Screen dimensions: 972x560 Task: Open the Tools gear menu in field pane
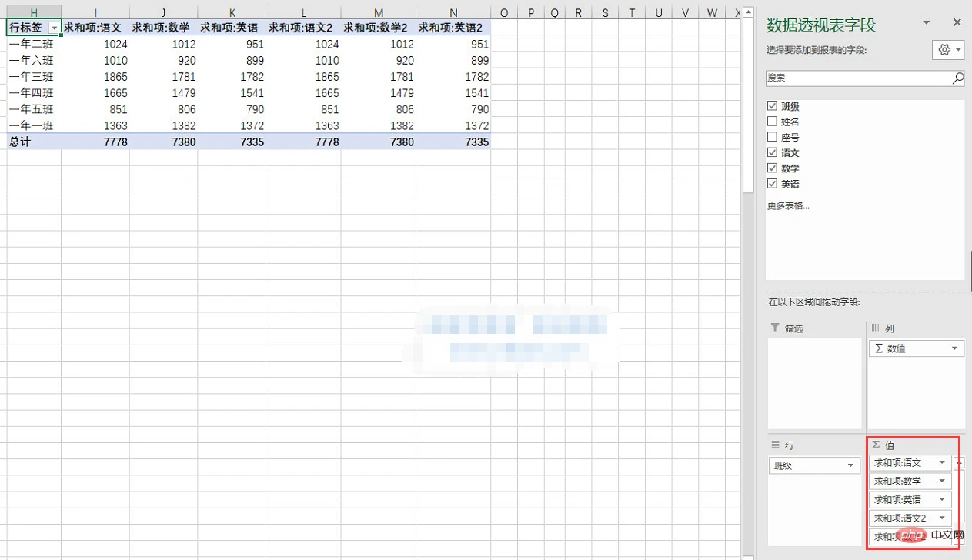click(x=948, y=49)
